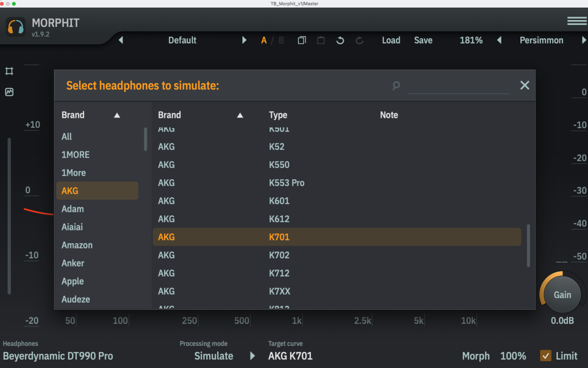Screen dimensions: 588x368
Task: Choose the AKG K702 headphones
Action: [337, 255]
